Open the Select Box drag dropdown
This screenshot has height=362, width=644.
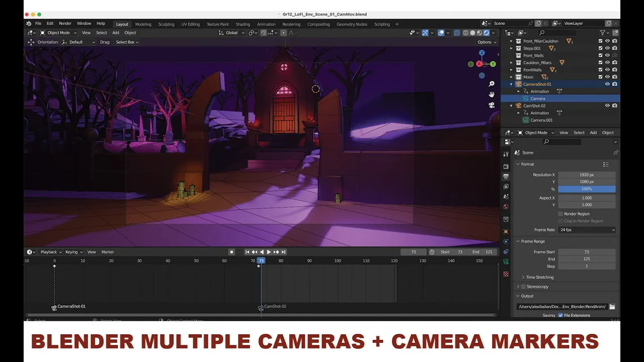pos(127,42)
